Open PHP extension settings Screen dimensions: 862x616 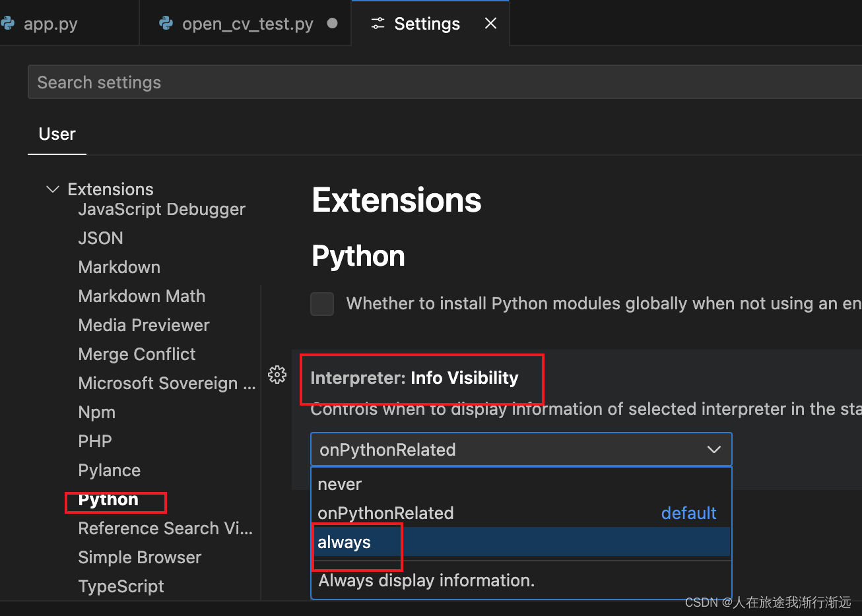click(x=95, y=441)
